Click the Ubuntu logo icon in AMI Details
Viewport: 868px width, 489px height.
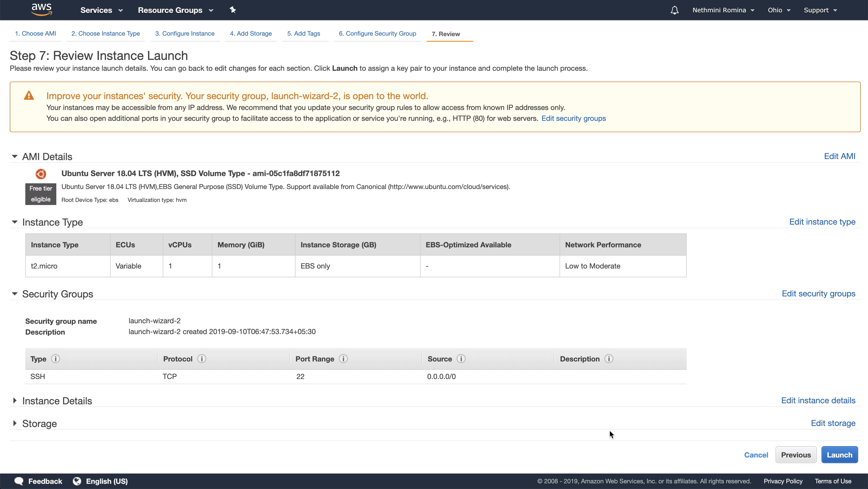(x=41, y=174)
